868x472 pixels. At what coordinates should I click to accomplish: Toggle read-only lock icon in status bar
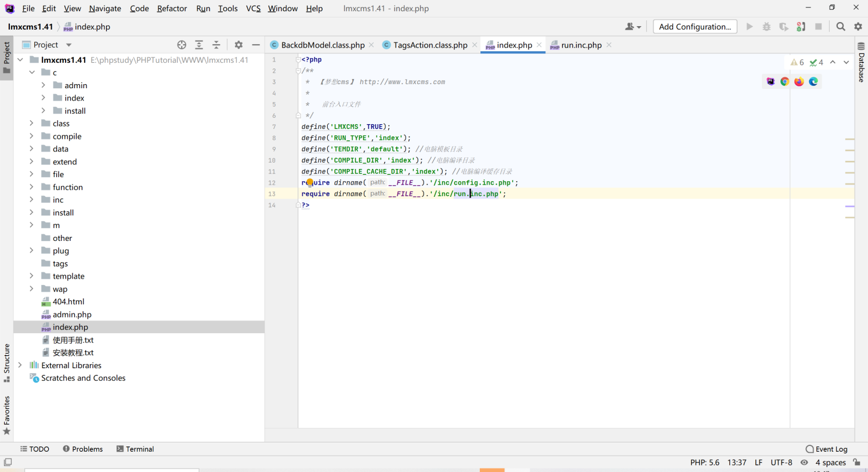856,463
